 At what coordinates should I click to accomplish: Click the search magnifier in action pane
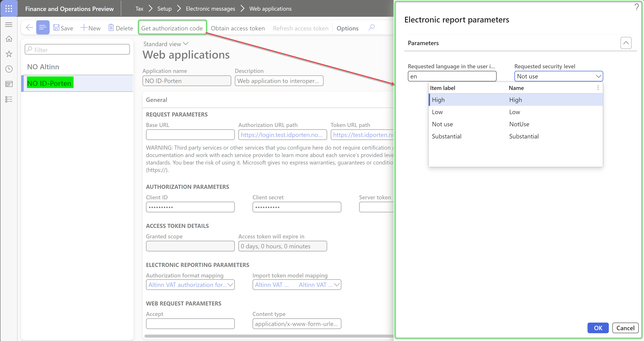point(371,28)
